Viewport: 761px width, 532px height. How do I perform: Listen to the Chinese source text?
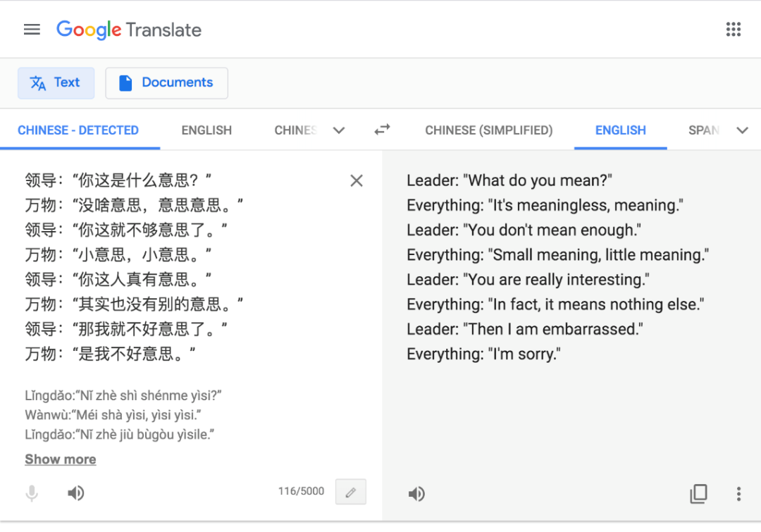point(76,493)
